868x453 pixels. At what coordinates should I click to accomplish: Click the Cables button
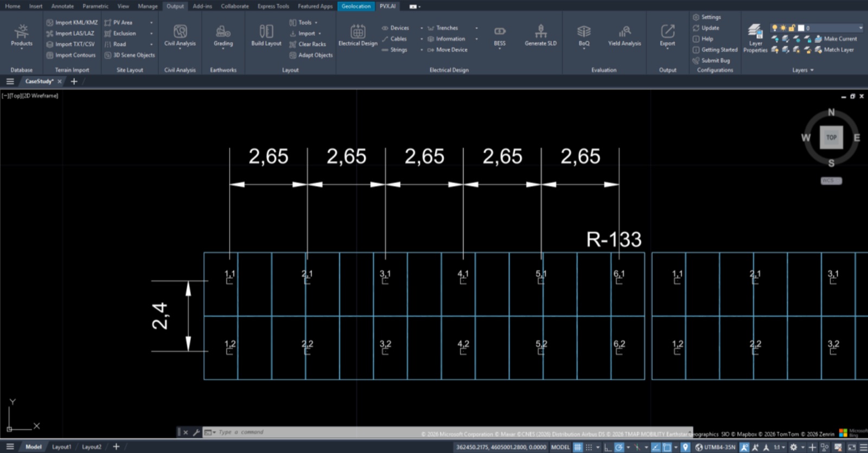pyautogui.click(x=394, y=39)
